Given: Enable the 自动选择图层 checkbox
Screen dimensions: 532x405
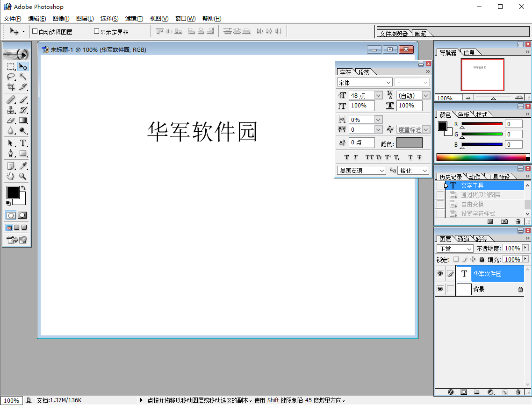Looking at the screenshot, I should point(35,31).
